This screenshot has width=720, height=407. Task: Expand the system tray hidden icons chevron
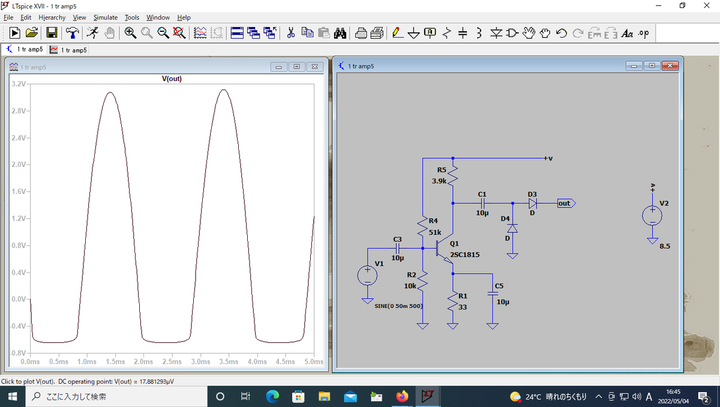pos(598,397)
